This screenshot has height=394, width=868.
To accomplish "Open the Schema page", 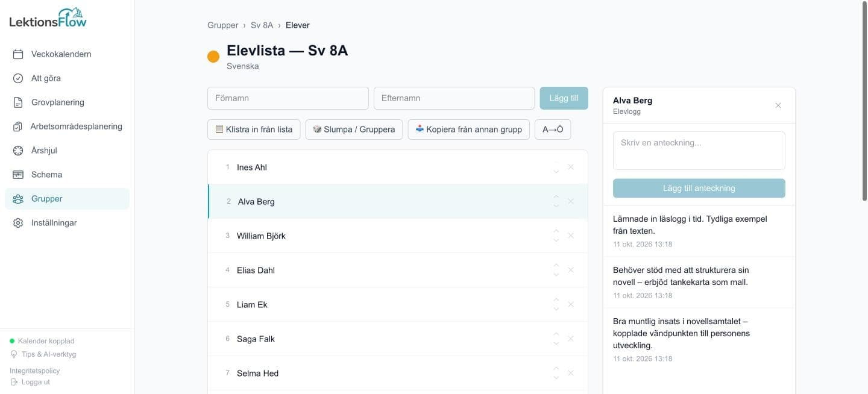I will [67, 175].
